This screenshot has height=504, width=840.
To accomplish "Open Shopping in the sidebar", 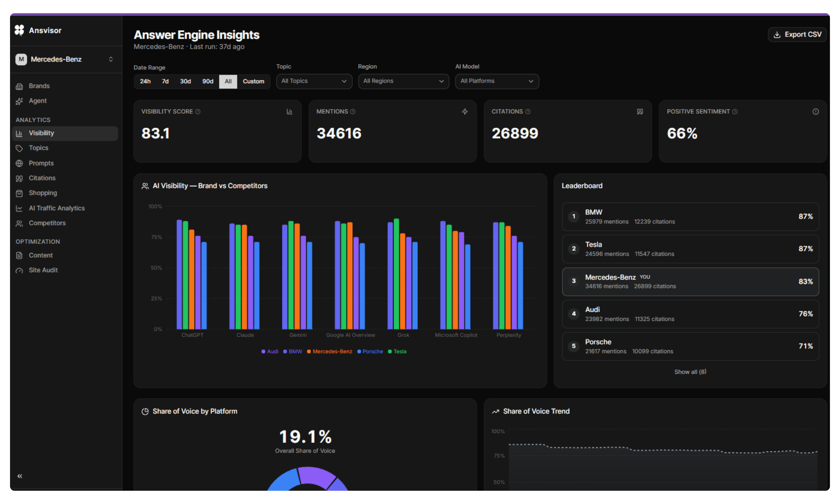I will 64,193.
